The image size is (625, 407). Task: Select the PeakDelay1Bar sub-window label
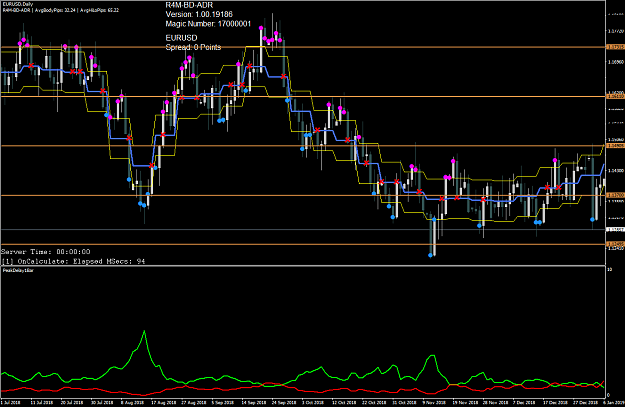pyautogui.click(x=18, y=270)
